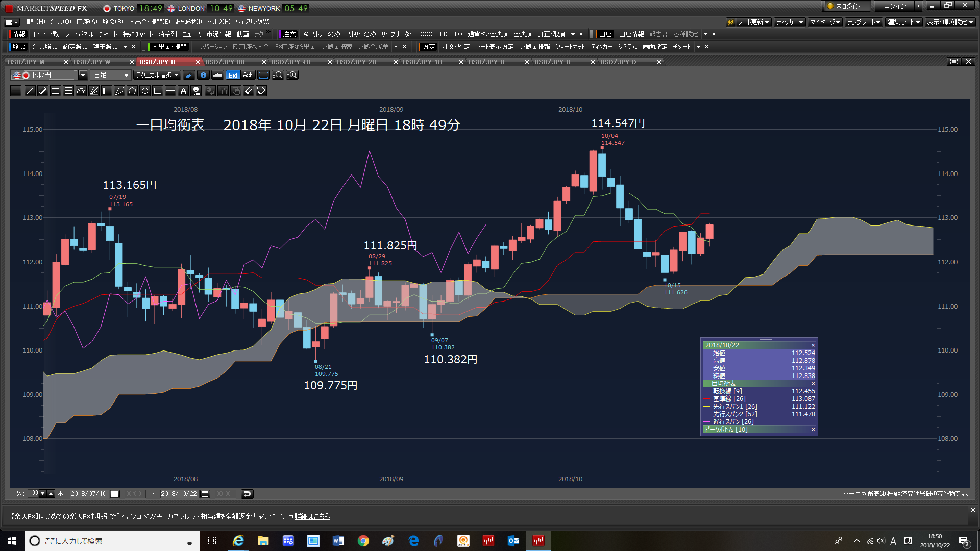Select the Ask price toggle

coord(248,75)
